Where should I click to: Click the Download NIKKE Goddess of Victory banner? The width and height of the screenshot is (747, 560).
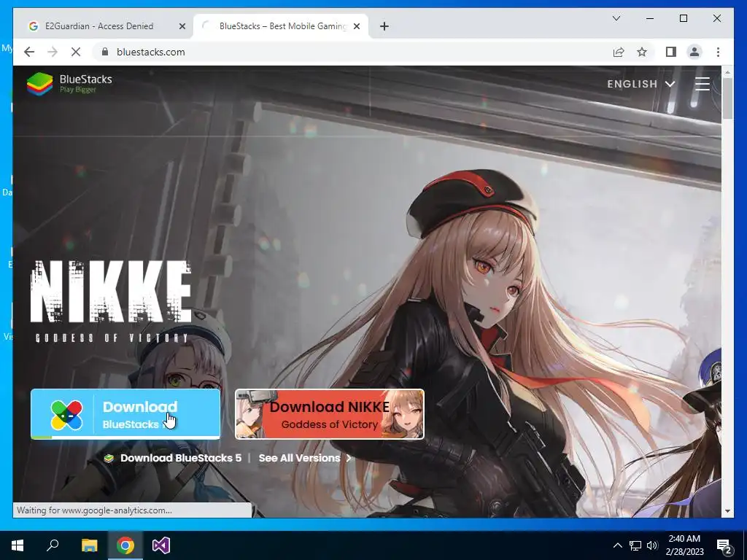pos(329,414)
